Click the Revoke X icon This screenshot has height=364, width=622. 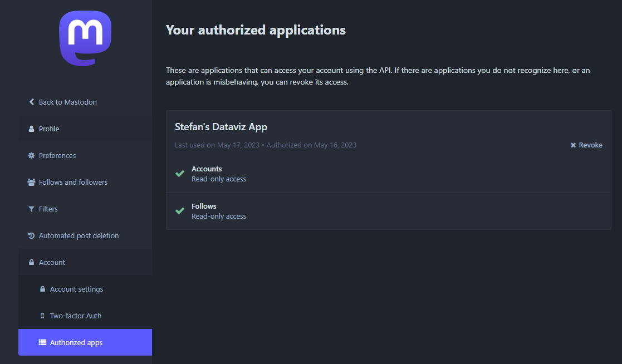pyautogui.click(x=573, y=145)
